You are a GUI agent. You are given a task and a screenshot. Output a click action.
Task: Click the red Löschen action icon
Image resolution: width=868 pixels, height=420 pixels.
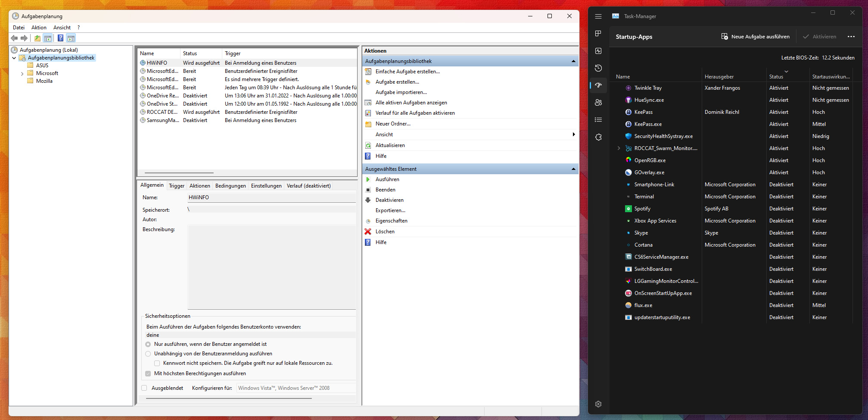(x=368, y=232)
